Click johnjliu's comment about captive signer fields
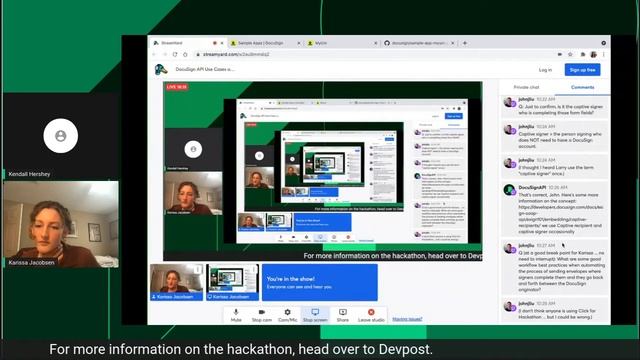Viewport: 640px width, 360px height. coord(555,106)
